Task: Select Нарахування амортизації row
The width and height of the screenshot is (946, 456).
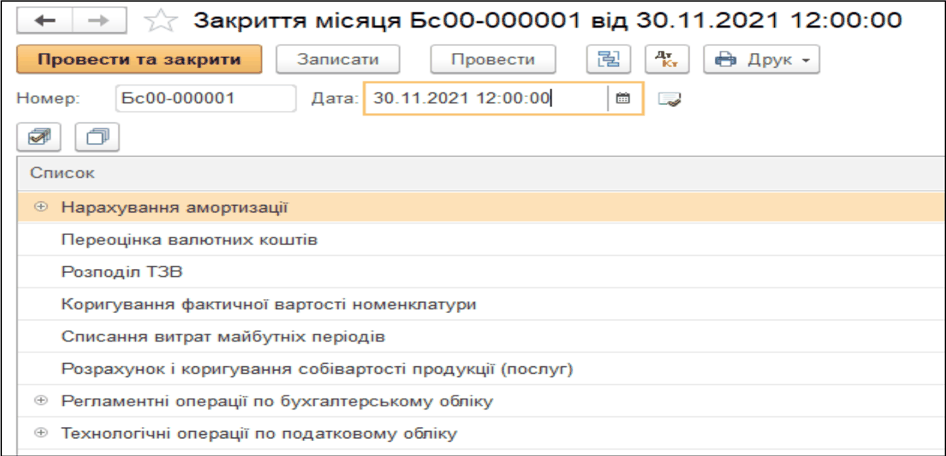Action: coord(481,207)
